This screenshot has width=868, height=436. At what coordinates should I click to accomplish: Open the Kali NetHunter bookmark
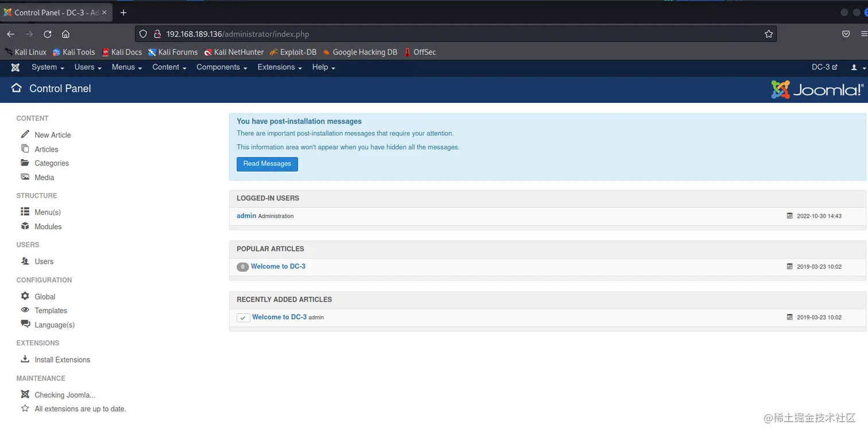point(234,52)
